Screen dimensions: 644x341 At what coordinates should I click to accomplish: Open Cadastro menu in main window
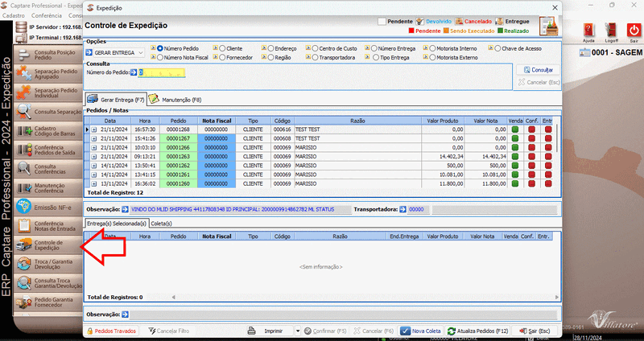[x=14, y=15]
